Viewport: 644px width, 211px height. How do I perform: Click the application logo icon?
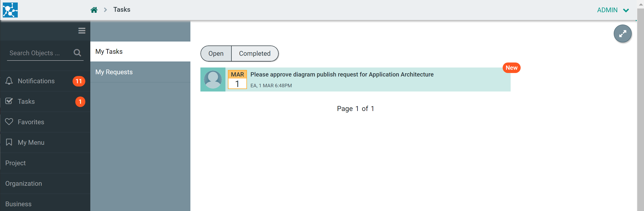click(x=10, y=10)
